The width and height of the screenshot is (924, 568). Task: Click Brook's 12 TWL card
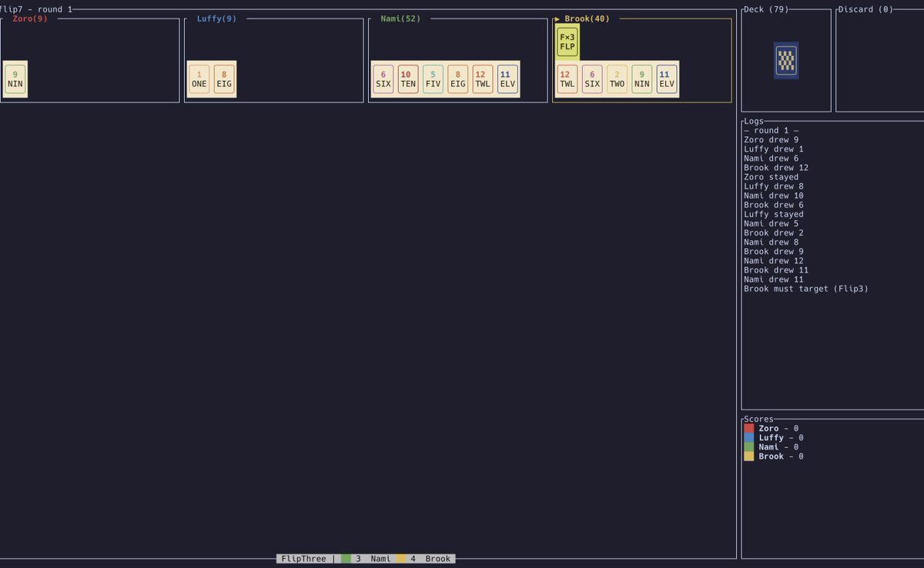567,79
